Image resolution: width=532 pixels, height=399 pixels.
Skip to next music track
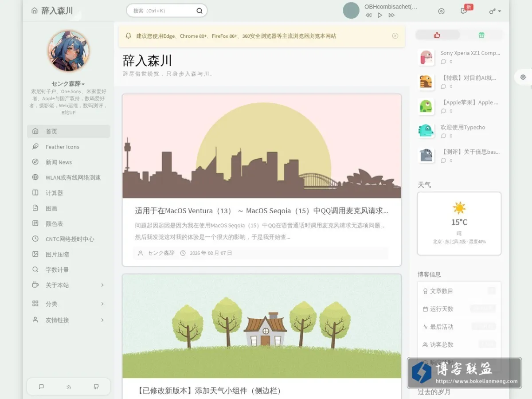(x=391, y=15)
